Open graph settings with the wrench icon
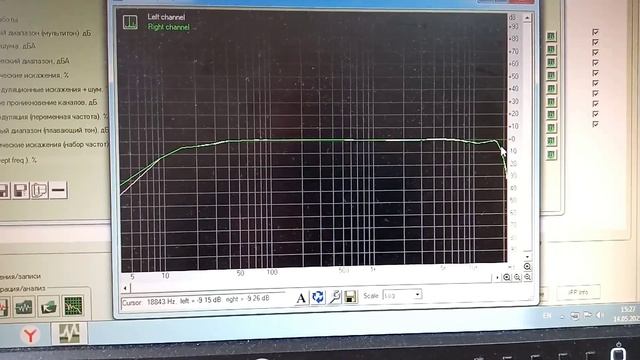 point(334,297)
